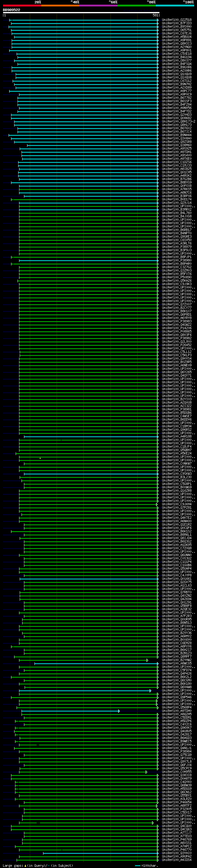Click hit UniRef100_P46654
Screen dimensions: 197x868
click(x=176, y=802)
